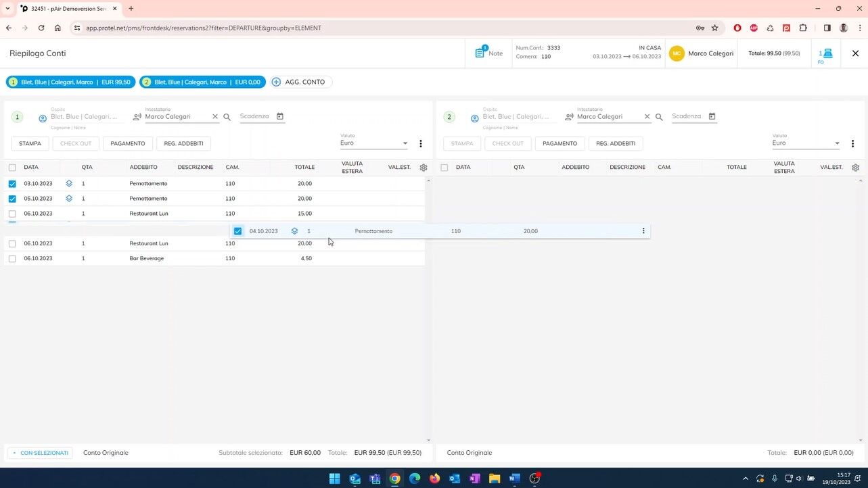Click the search magnifier next to Marco Calegari
Screen dimensions: 868x488
[228, 116]
